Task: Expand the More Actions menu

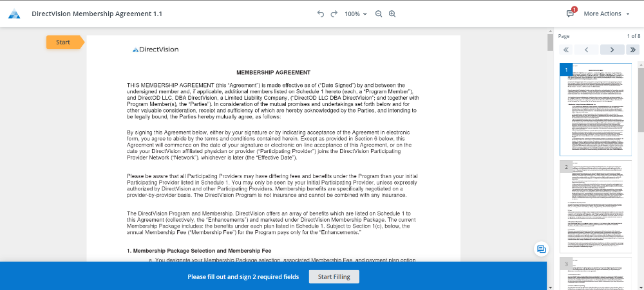Action: [606, 14]
